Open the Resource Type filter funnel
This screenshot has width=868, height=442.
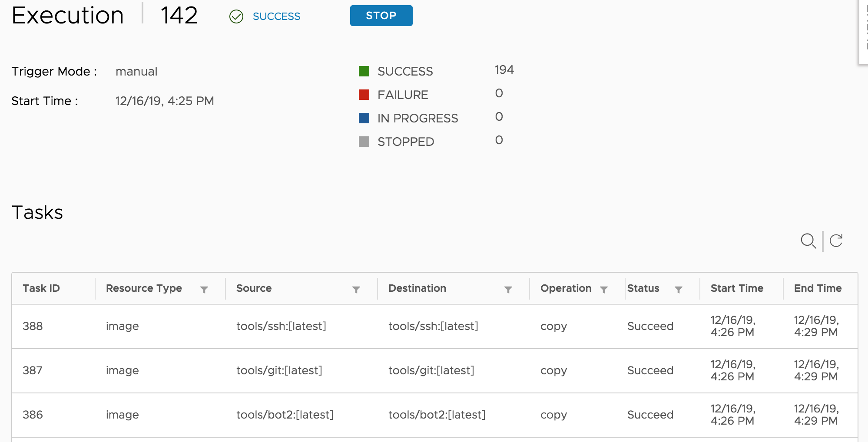tap(204, 289)
